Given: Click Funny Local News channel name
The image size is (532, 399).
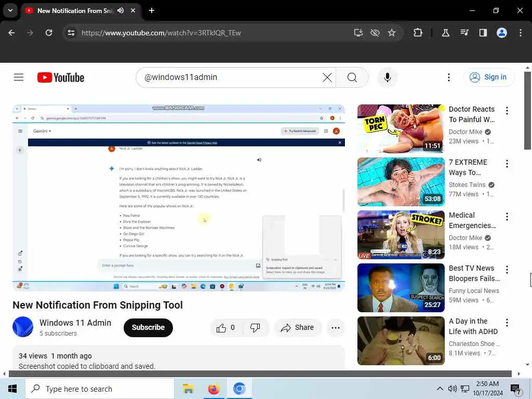Looking at the screenshot, I should [x=474, y=291].
